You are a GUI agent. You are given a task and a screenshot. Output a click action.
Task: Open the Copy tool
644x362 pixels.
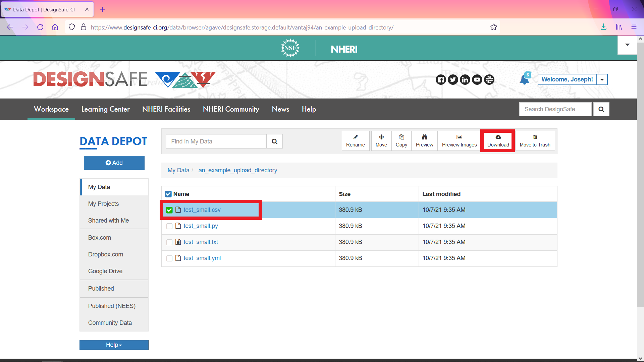click(x=401, y=140)
